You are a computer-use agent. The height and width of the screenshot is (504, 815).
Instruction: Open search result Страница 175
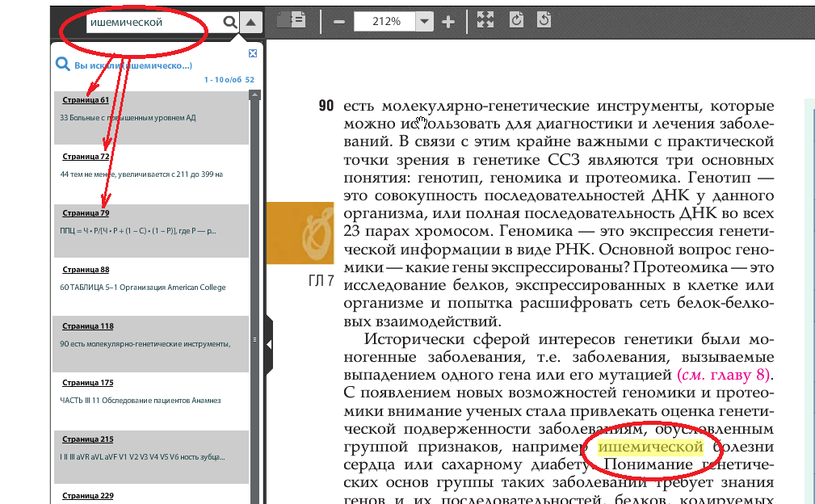88,383
